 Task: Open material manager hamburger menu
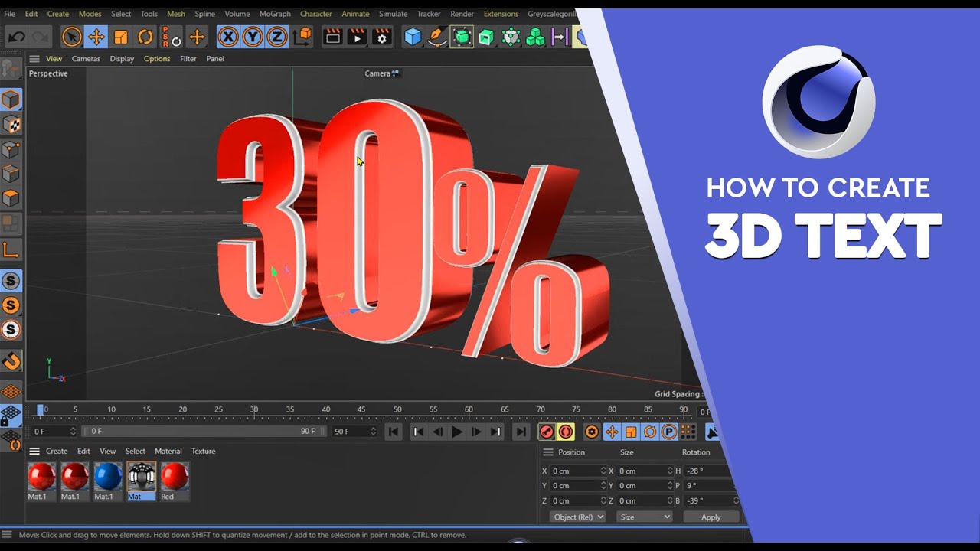click(34, 451)
